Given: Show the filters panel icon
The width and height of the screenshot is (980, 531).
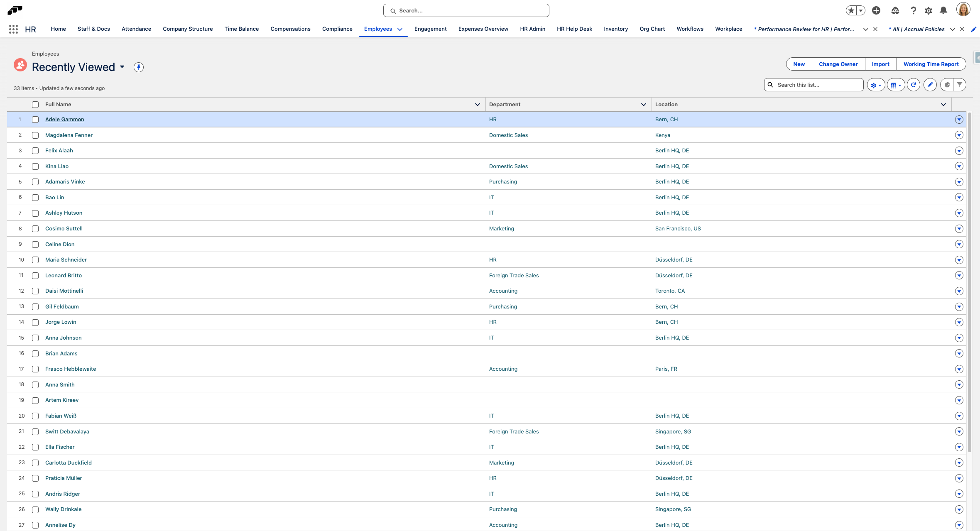Looking at the screenshot, I should [960, 85].
